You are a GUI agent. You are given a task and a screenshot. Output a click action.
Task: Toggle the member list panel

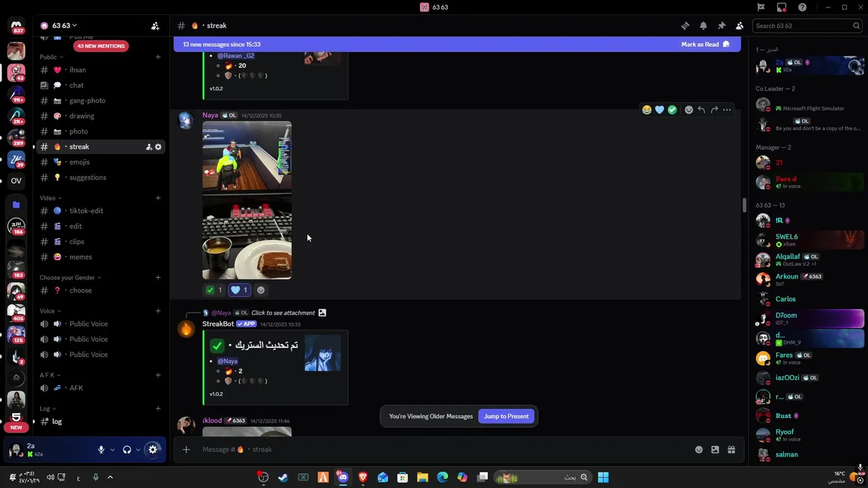(739, 26)
